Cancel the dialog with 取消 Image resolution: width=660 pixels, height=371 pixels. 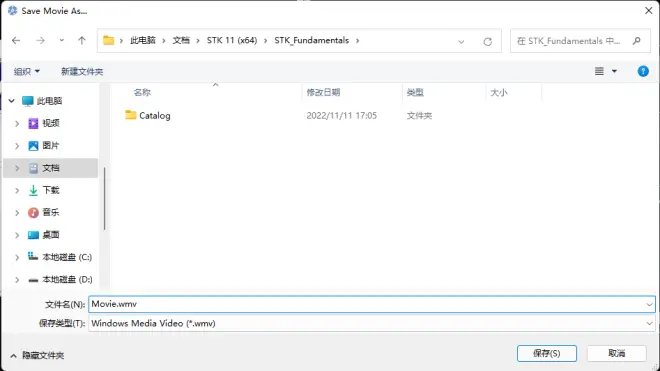click(617, 353)
